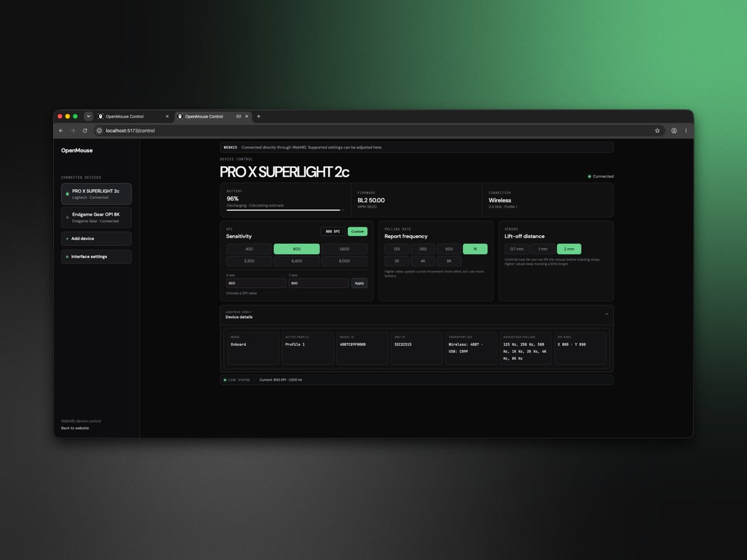Select the Endgame Gear OP1 8K device
Image resolution: width=747 pixels, height=560 pixels.
click(96, 218)
